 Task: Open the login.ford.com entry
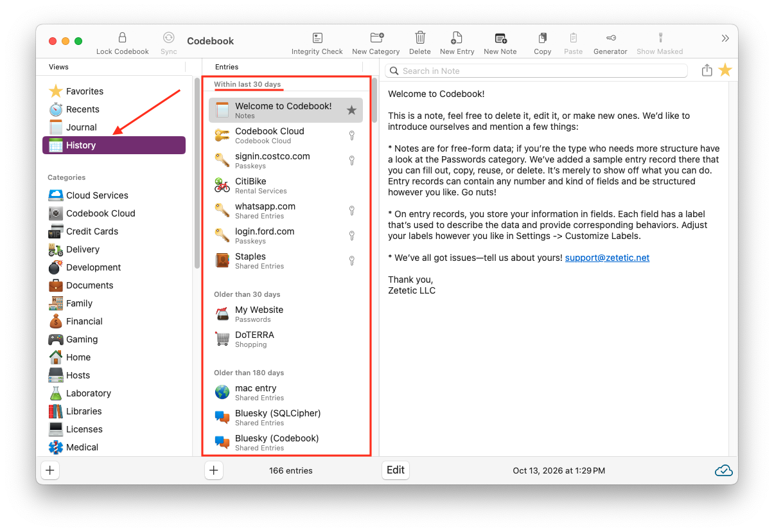pos(286,235)
